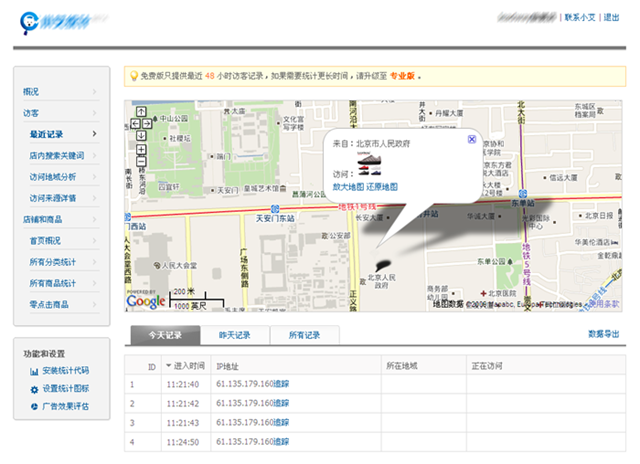Close the map info bubble
Viewport: 640px width, 464px height.
tap(472, 140)
